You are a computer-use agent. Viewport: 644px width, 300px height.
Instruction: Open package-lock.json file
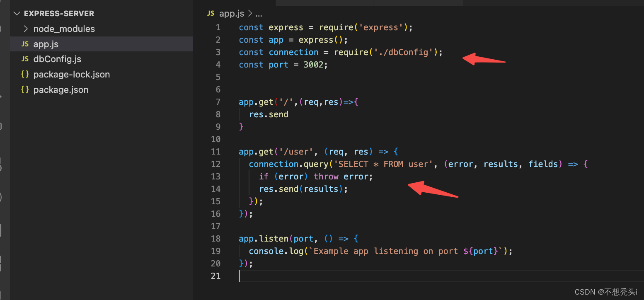tap(71, 75)
